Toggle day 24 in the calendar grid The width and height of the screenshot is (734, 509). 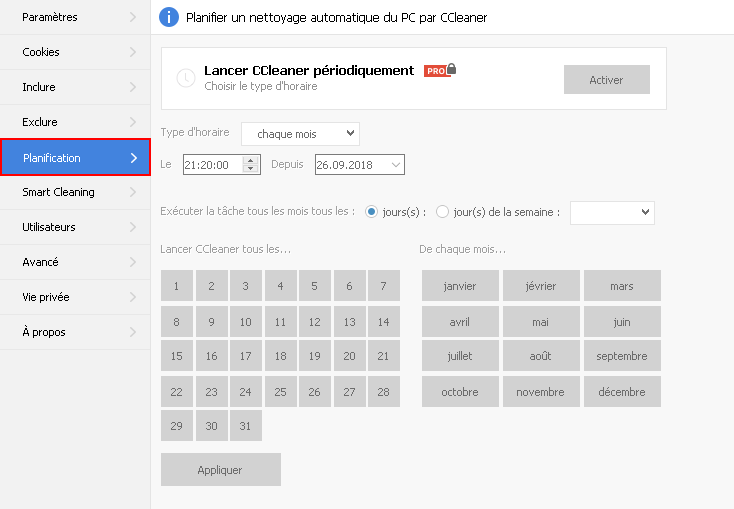coord(245,391)
